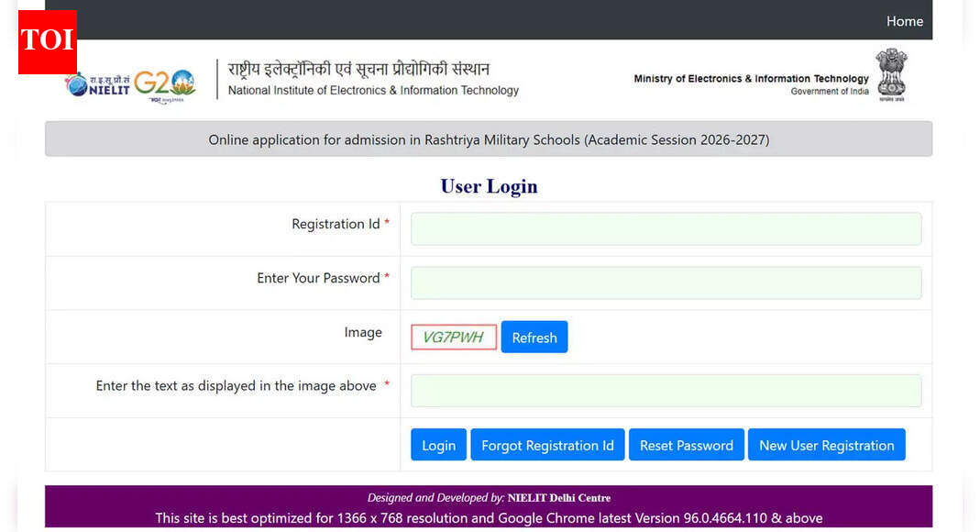
Task: Open the Home link
Action: 905,21
